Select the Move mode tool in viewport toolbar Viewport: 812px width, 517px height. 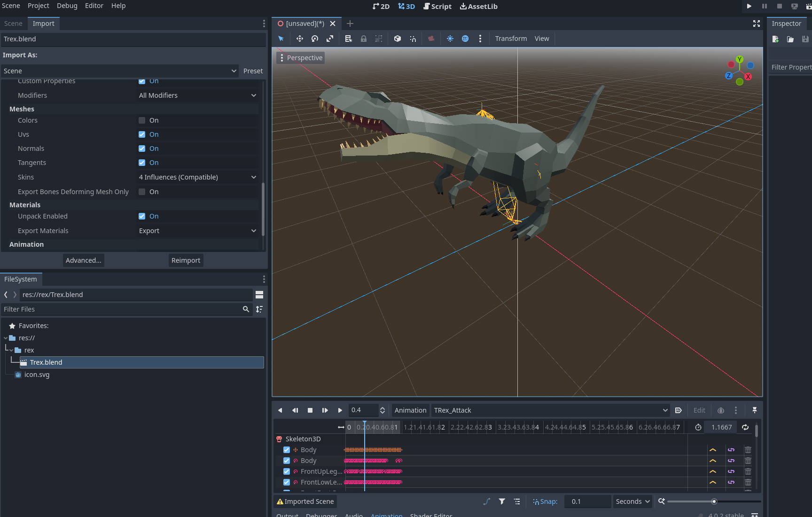point(299,39)
